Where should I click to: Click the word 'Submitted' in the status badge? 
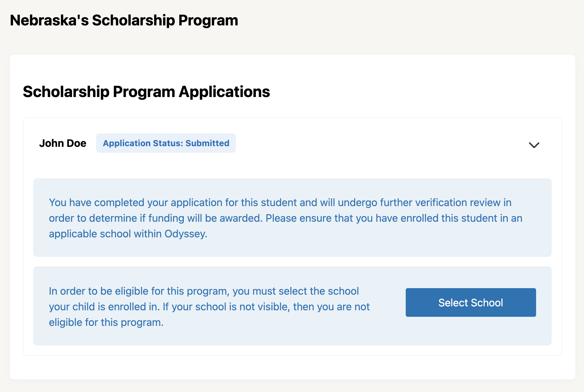coord(207,143)
